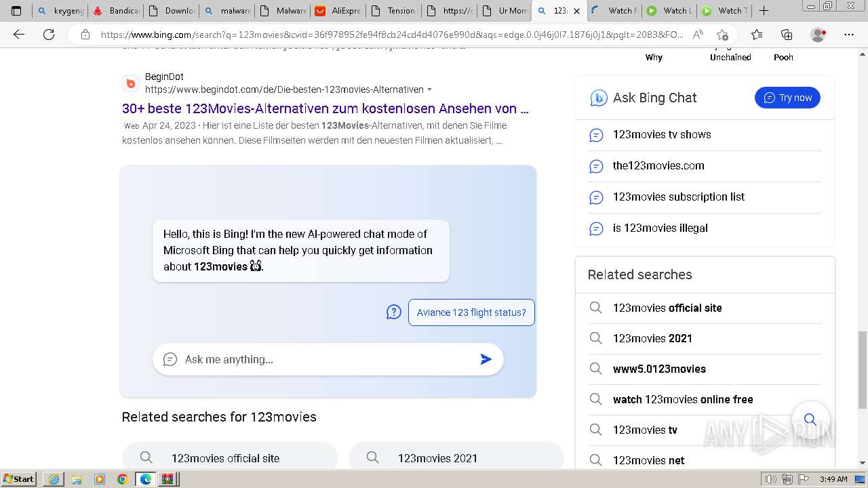Open Edge settings and more menu
868x488 pixels.
click(x=848, y=35)
